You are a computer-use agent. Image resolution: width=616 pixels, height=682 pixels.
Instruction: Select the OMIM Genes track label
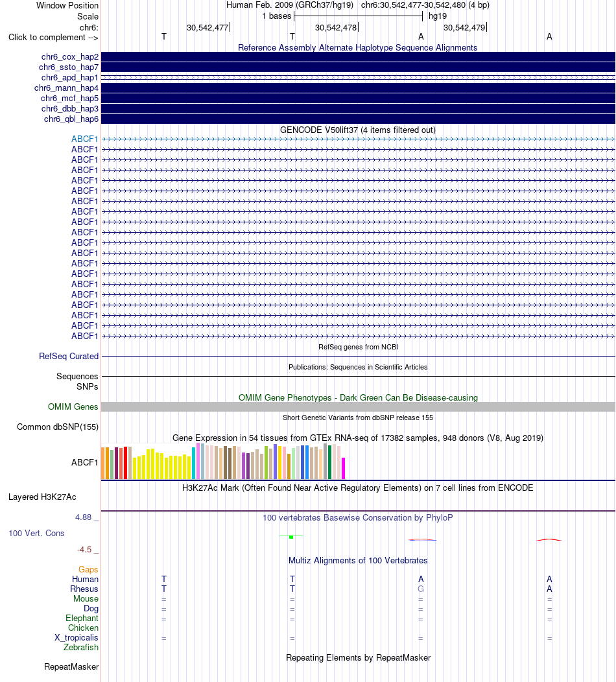click(73, 406)
